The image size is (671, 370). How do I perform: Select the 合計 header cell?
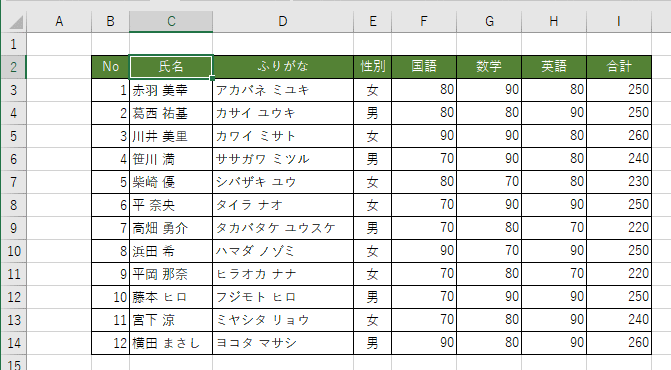click(619, 67)
